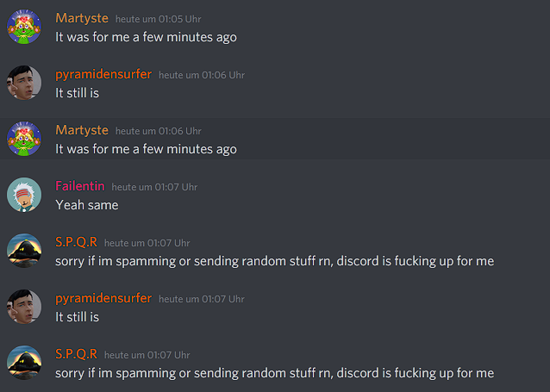Select the pink Failentin username

80,186
